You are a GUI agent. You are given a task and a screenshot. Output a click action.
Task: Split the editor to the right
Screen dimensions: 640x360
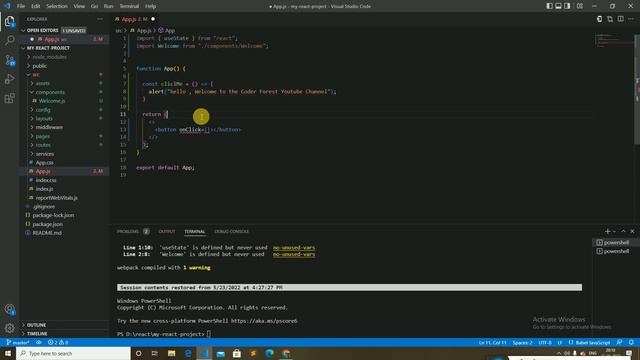620,19
